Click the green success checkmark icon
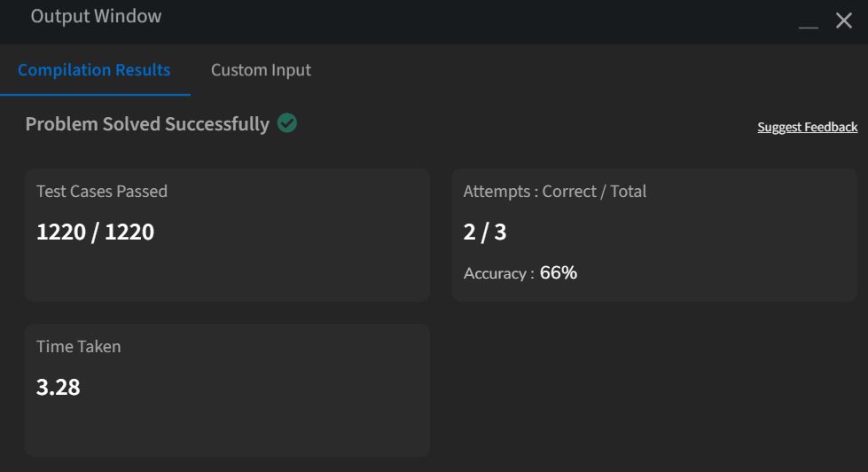868x472 pixels. point(286,123)
